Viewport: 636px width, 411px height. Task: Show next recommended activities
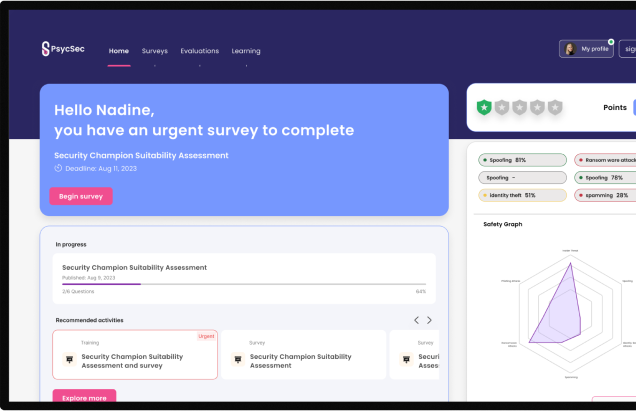click(x=430, y=320)
